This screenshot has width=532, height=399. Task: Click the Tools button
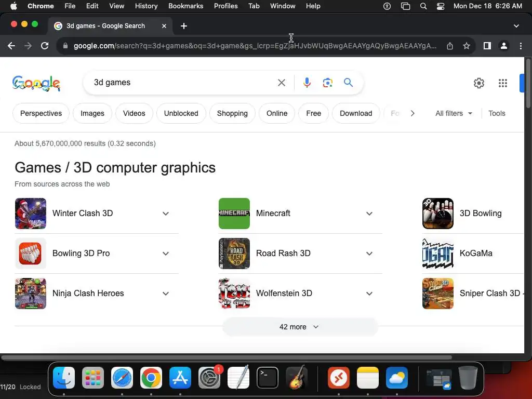click(497, 113)
